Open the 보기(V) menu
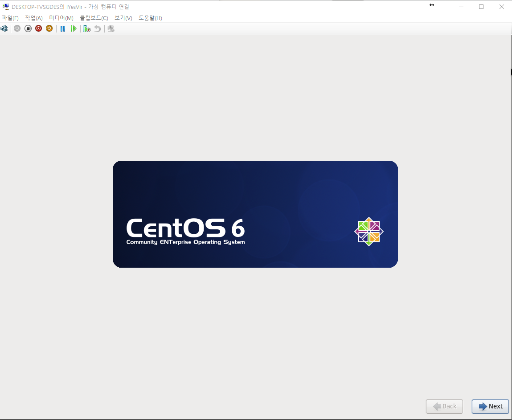 point(123,18)
